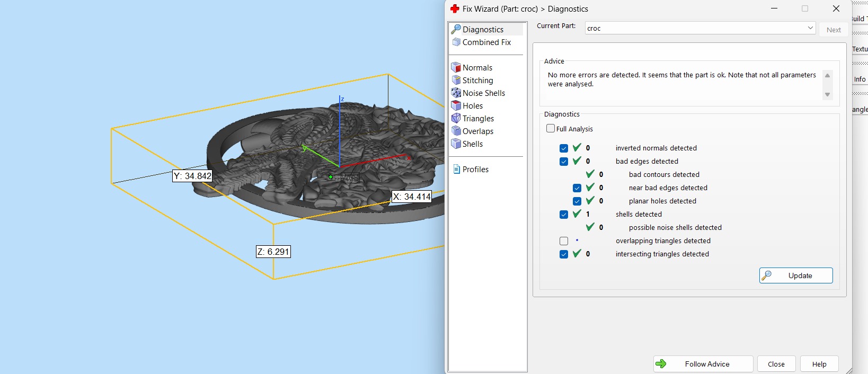The image size is (868, 374).
Task: Click the 'shells detected' label text
Action: 639,214
